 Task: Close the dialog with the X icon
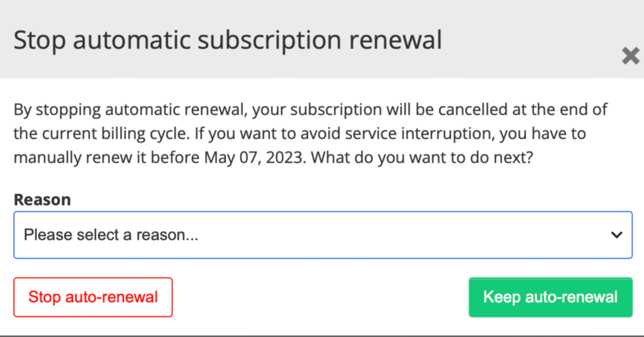pyautogui.click(x=630, y=56)
